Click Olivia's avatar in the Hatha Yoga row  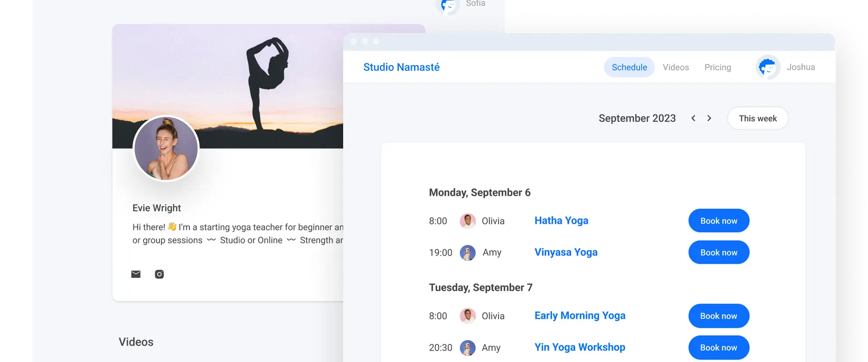(x=467, y=221)
